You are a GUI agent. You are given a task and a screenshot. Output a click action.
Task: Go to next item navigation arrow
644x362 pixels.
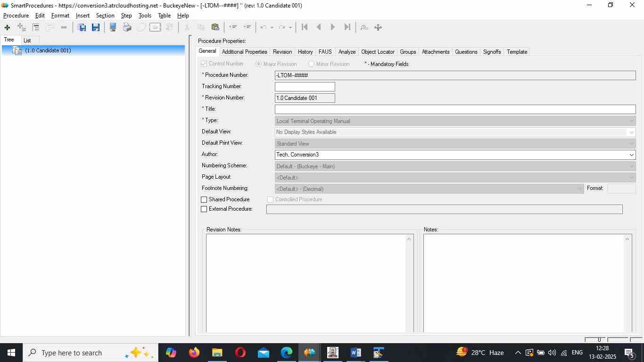point(333,27)
